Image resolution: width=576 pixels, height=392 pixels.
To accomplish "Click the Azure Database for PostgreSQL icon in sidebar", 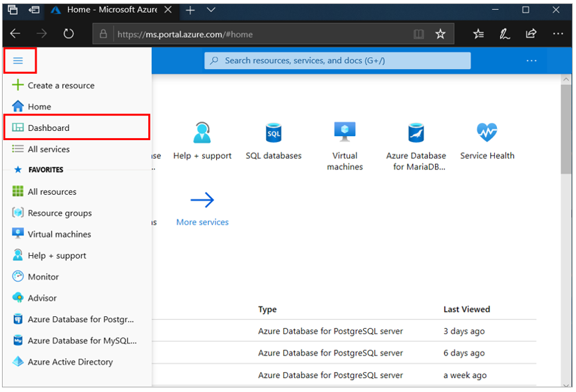I will pos(18,319).
